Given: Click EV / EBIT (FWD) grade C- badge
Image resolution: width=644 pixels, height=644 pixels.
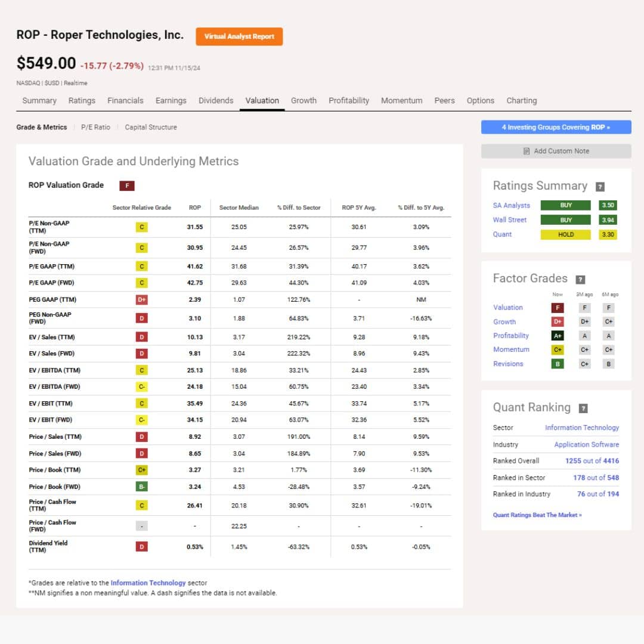Looking at the screenshot, I should point(142,420).
